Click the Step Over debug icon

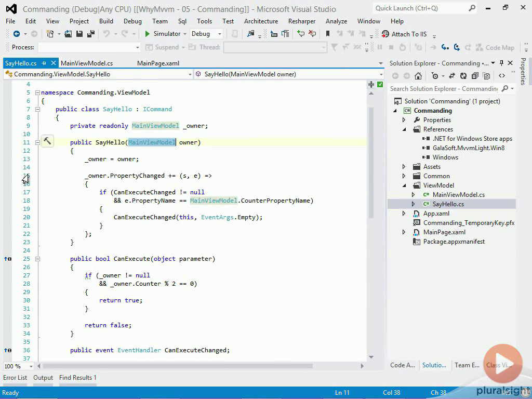coord(457,47)
